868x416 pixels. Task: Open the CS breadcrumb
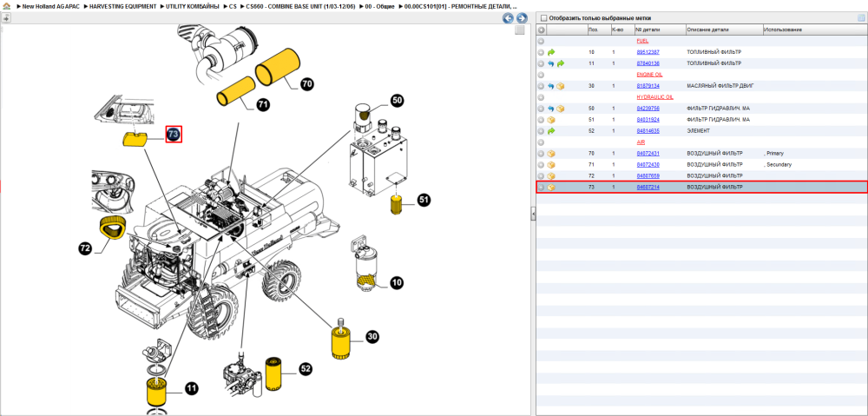[x=233, y=6]
